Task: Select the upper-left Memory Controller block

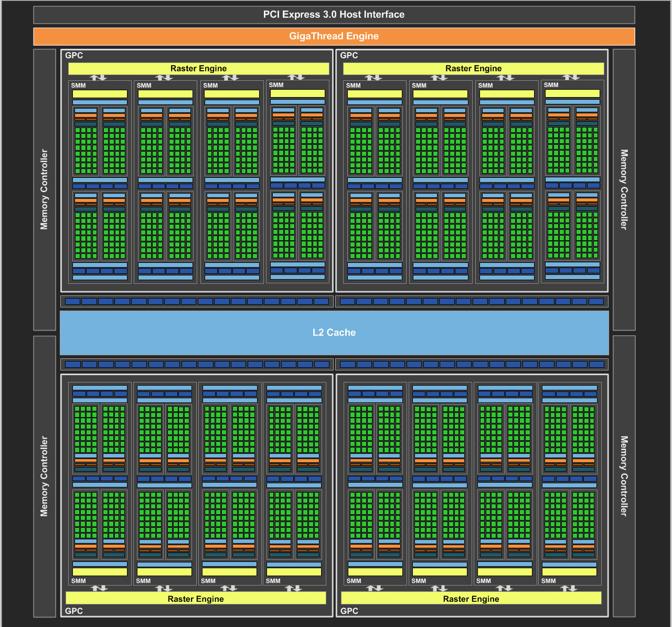Action: pyautogui.click(x=45, y=189)
